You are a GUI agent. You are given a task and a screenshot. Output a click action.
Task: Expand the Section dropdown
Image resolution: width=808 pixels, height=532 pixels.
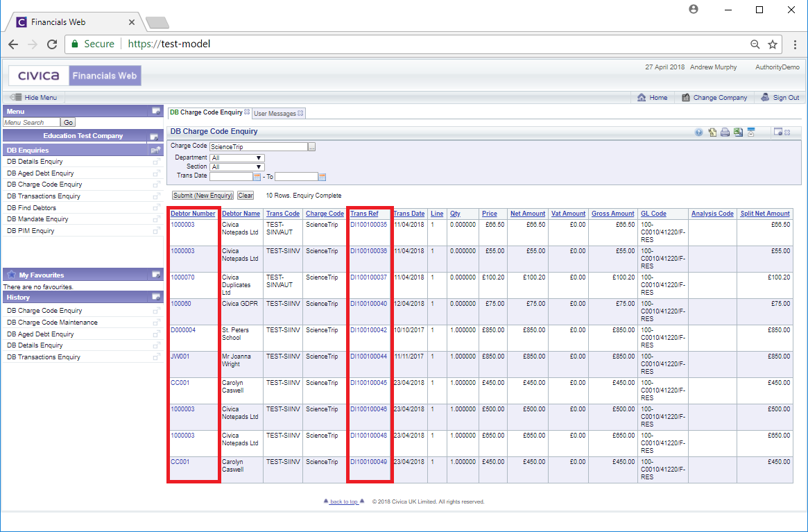point(237,167)
